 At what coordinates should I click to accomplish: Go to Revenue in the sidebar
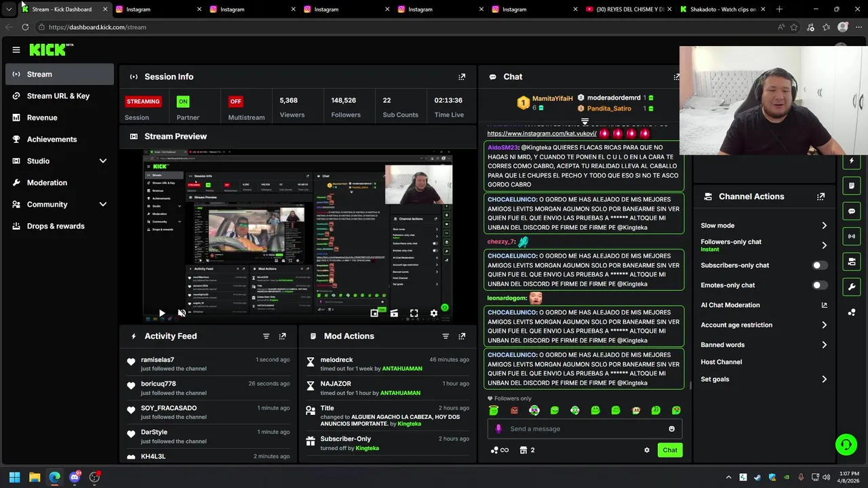click(60, 117)
